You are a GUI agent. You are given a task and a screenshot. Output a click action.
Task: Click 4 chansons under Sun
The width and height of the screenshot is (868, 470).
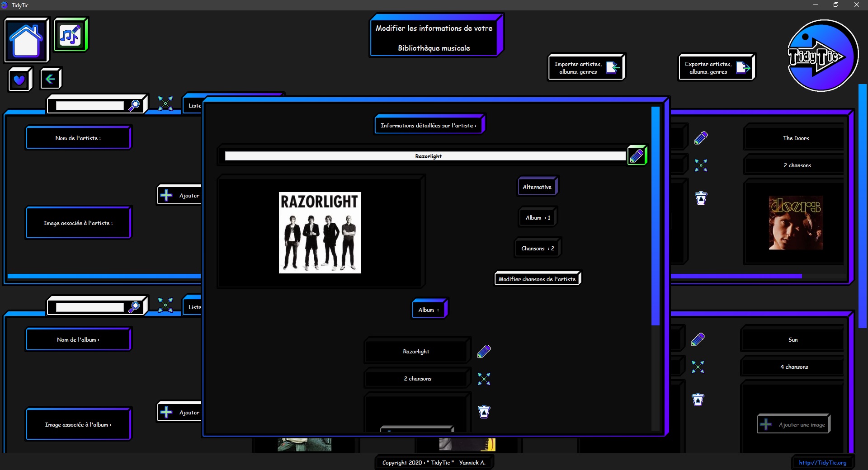(794, 367)
